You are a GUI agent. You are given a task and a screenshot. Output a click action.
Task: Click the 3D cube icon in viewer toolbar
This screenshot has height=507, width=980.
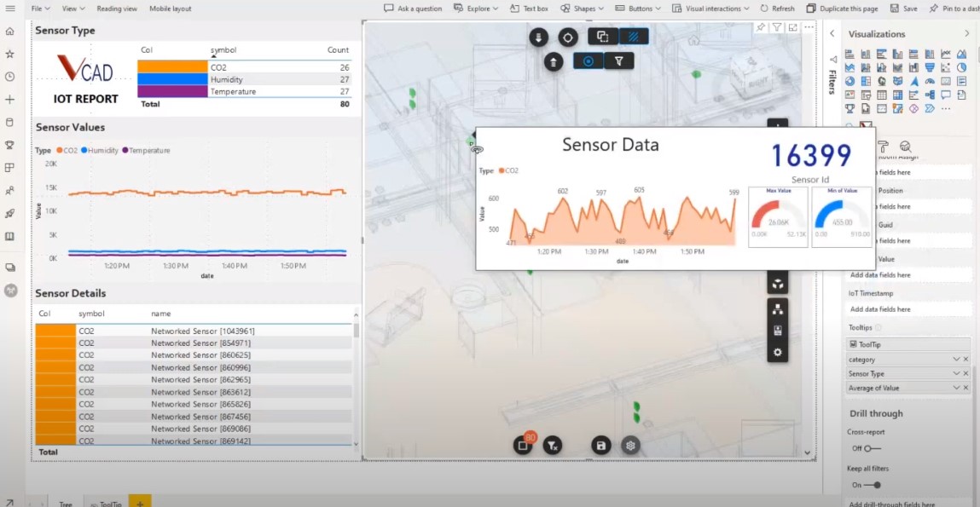point(778,285)
